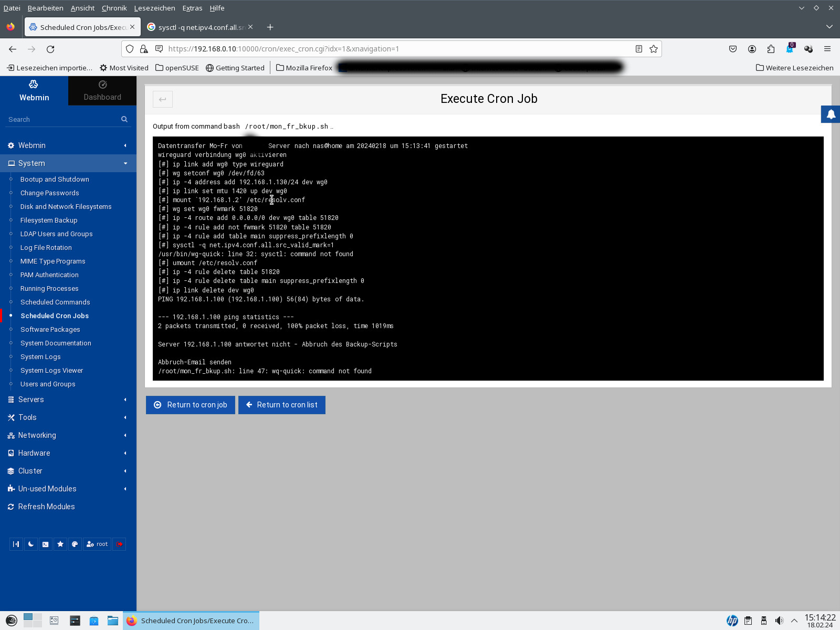Image resolution: width=840 pixels, height=630 pixels.
Task: Open the HP icon in system tray
Action: pyautogui.click(x=732, y=621)
